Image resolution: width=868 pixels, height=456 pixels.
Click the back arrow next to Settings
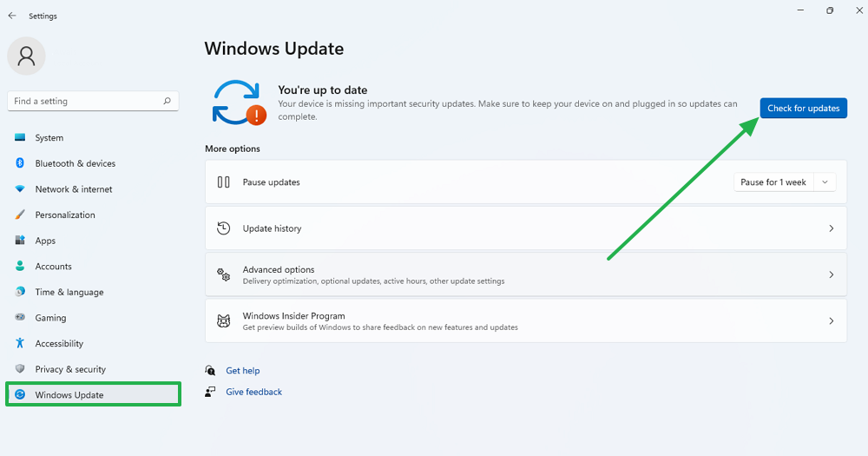tap(12, 16)
